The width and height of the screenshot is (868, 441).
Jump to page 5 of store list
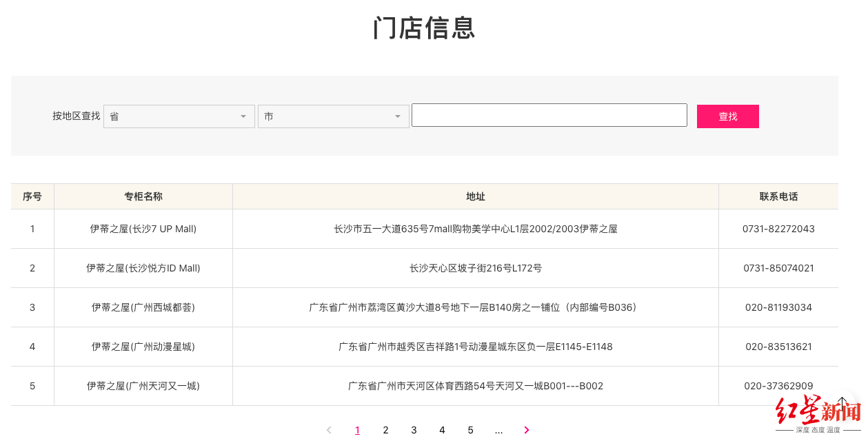tap(470, 430)
